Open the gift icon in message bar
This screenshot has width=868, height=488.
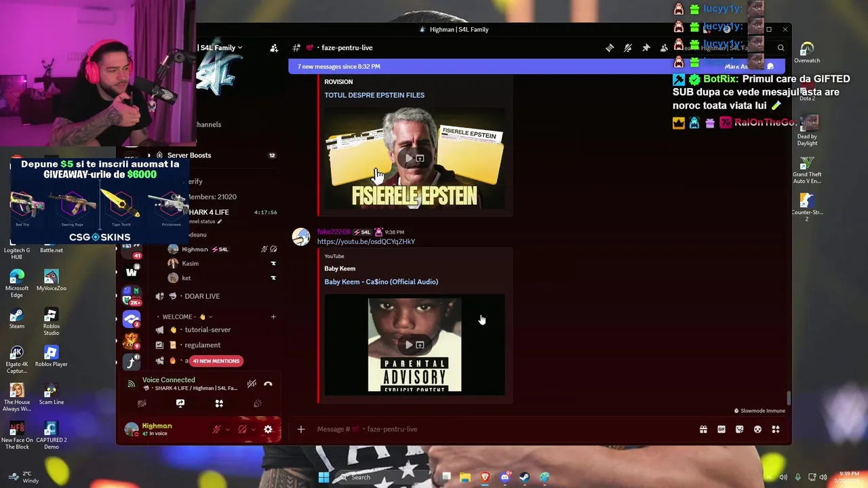(703, 429)
